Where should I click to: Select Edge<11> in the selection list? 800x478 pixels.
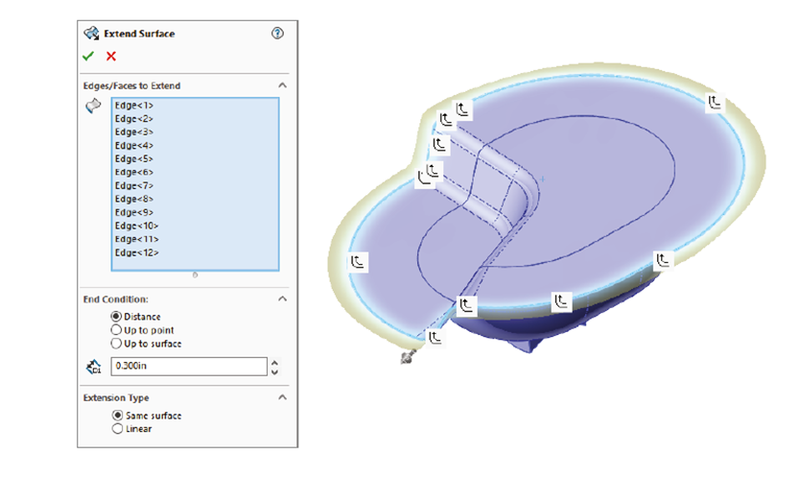tap(137, 239)
